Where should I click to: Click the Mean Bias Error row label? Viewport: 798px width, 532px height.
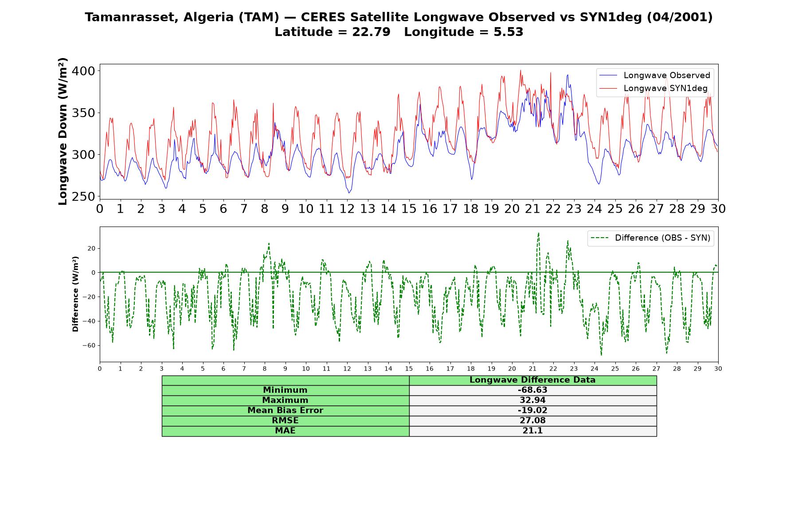(286, 411)
